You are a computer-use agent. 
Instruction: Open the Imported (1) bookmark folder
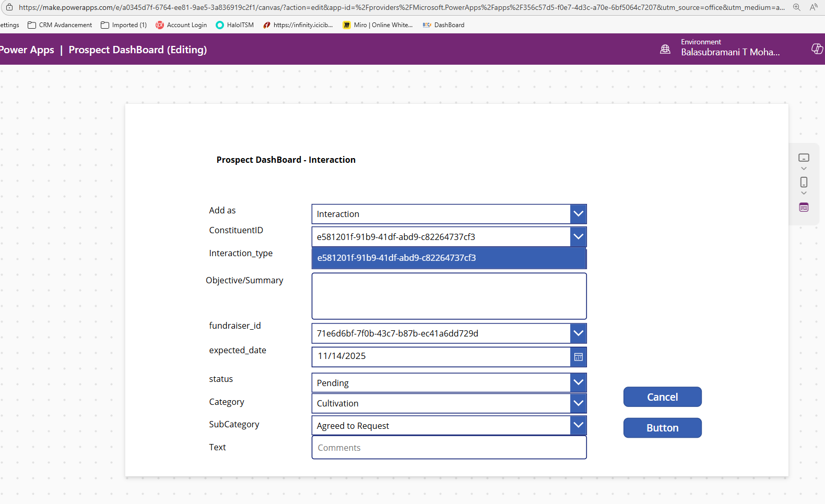pos(124,25)
